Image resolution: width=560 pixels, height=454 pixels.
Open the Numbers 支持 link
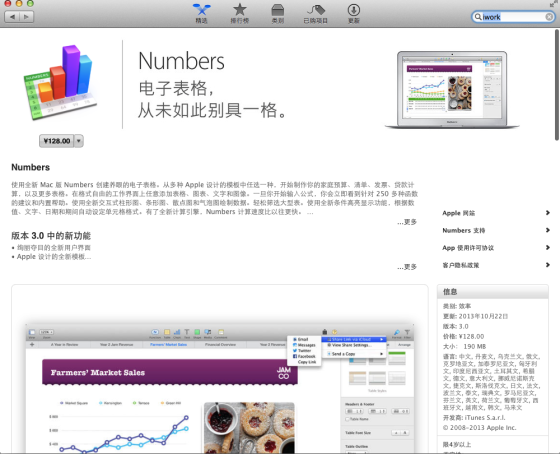click(464, 230)
